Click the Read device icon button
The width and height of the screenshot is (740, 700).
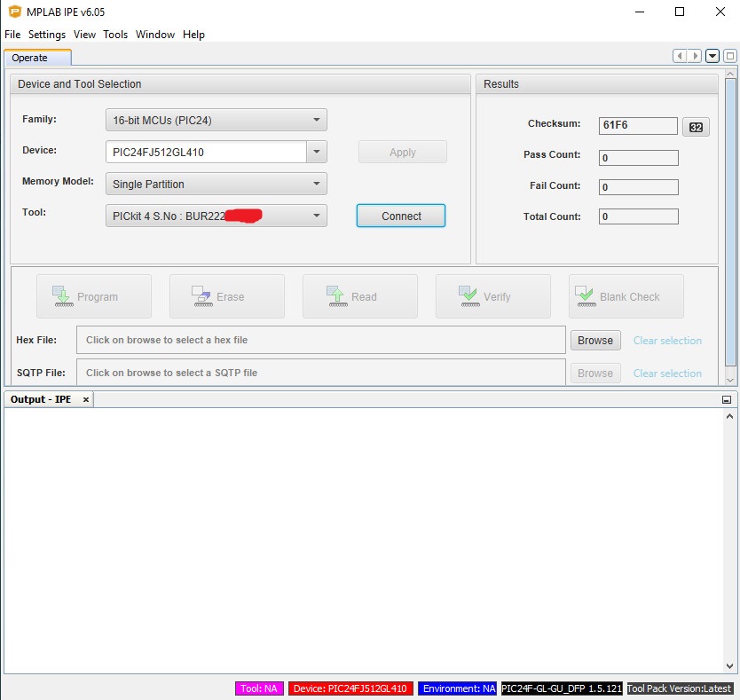(x=359, y=296)
